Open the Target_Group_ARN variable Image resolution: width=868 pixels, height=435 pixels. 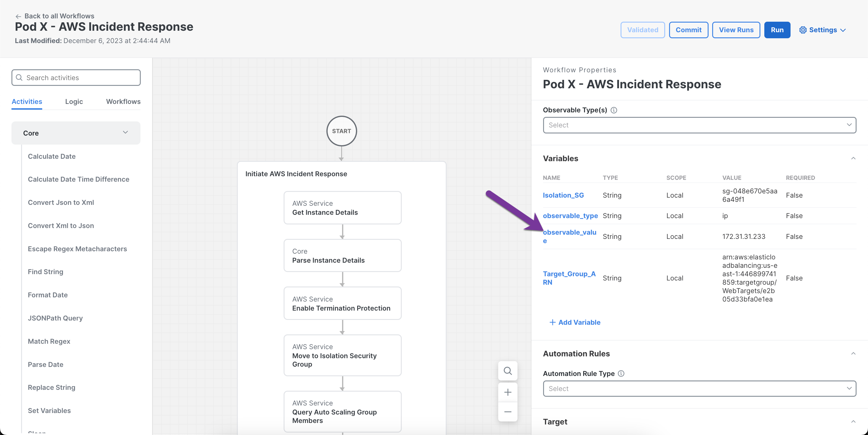click(x=569, y=278)
